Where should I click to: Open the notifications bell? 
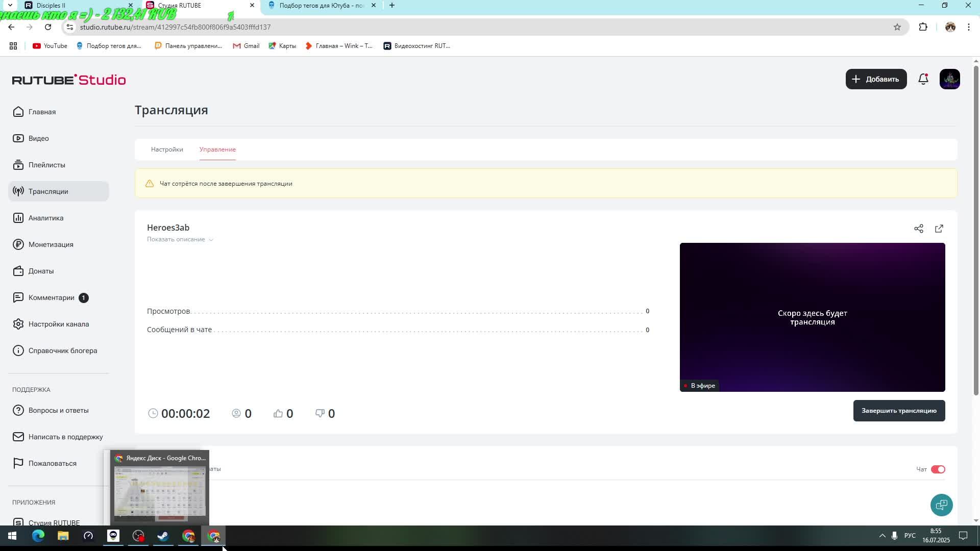(923, 79)
